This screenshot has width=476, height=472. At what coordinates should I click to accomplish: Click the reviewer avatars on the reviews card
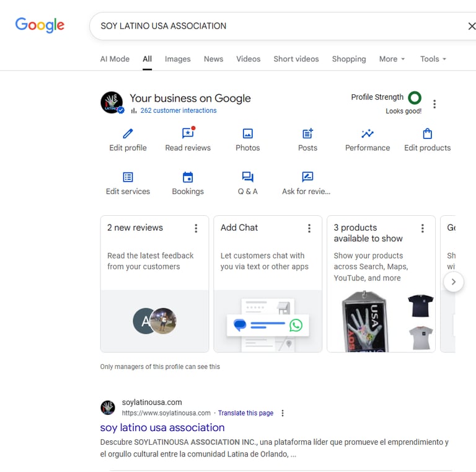coord(154,321)
